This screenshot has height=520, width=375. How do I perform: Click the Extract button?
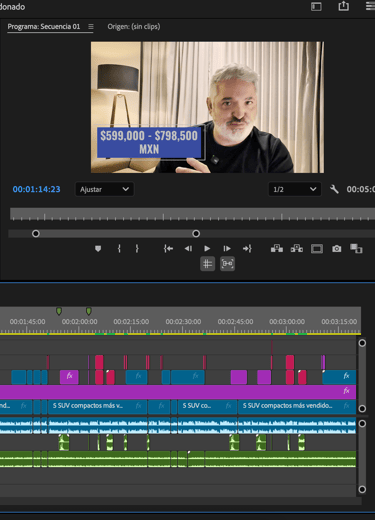(297, 249)
